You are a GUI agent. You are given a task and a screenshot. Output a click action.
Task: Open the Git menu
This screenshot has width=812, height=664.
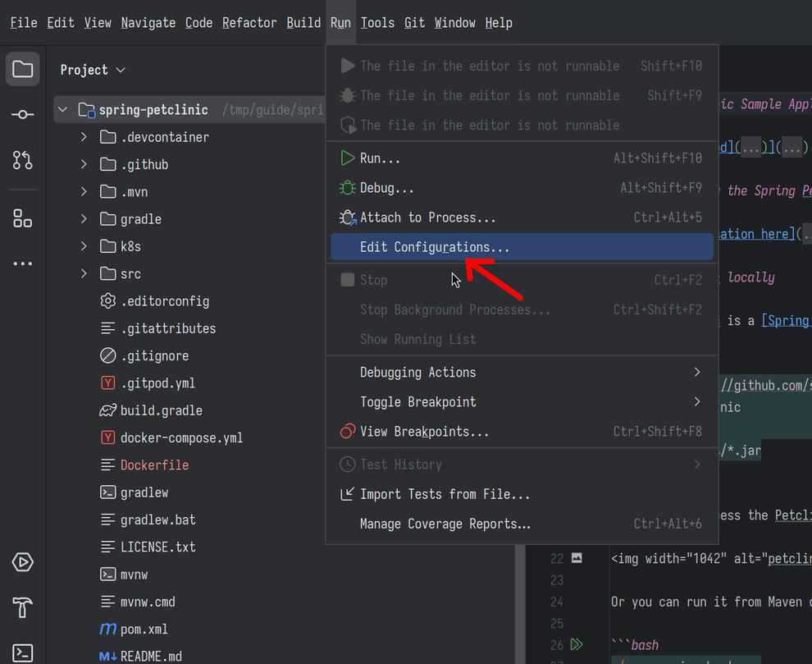(x=414, y=23)
